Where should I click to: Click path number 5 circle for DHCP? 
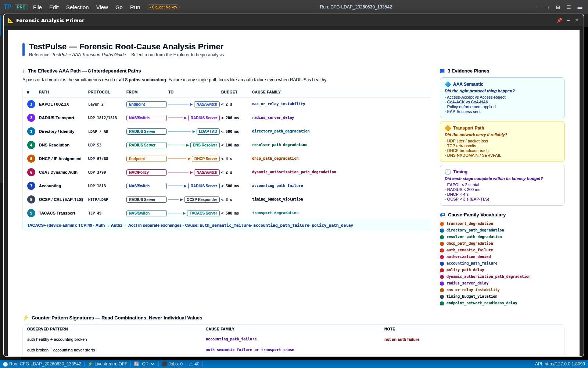tap(31, 159)
